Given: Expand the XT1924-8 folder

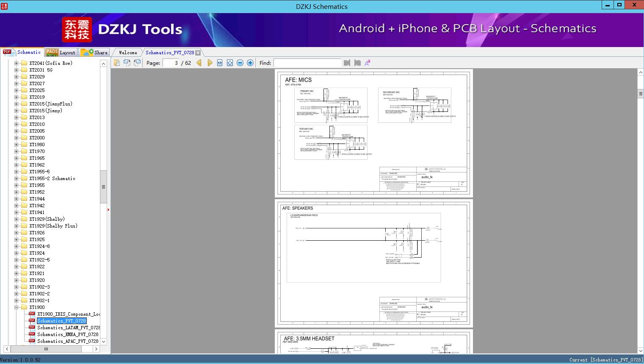Looking at the screenshot, I should tap(17, 246).
